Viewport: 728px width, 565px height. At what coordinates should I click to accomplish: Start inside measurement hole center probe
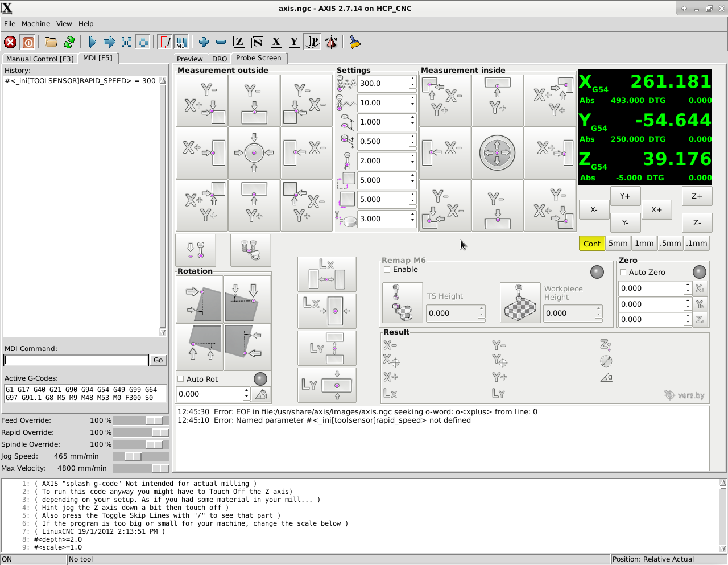[x=498, y=153]
